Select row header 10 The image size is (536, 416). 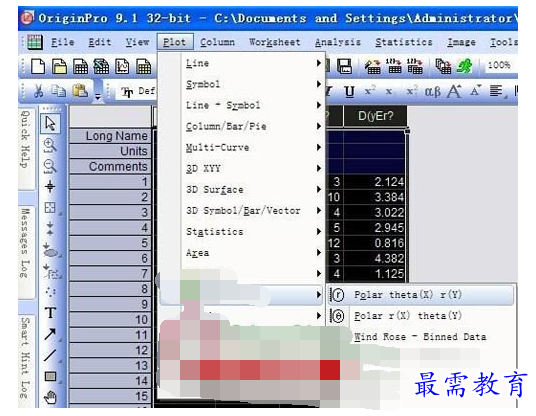[x=110, y=320]
